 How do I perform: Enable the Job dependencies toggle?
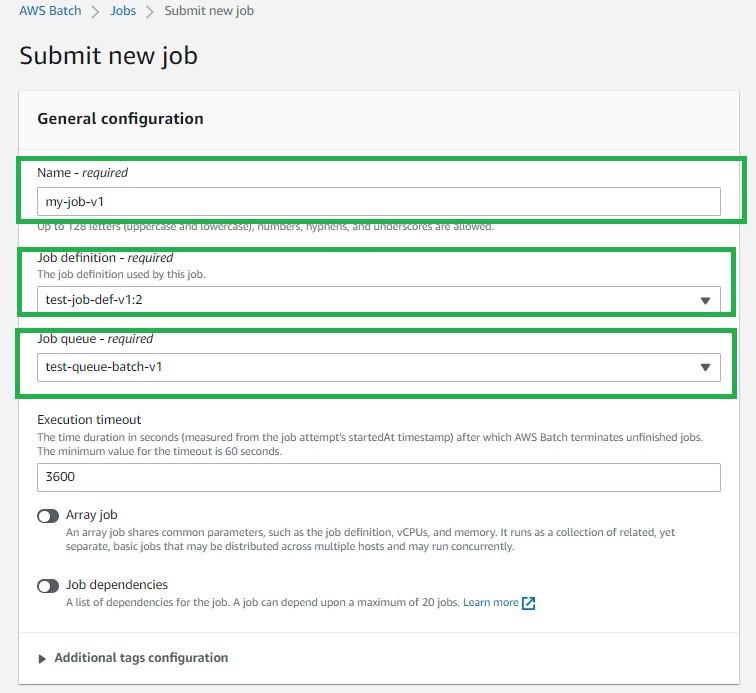point(48,586)
